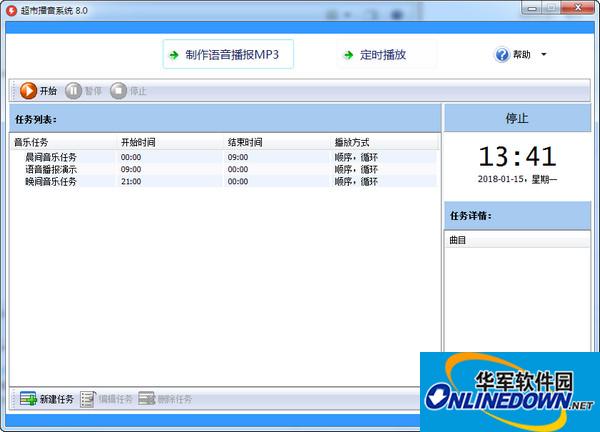Select the 晚间音乐任务 row
600x432 pixels.
(x=224, y=181)
